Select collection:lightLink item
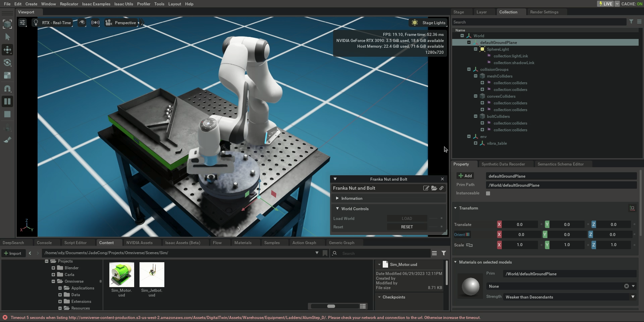The width and height of the screenshot is (644, 322). click(511, 56)
